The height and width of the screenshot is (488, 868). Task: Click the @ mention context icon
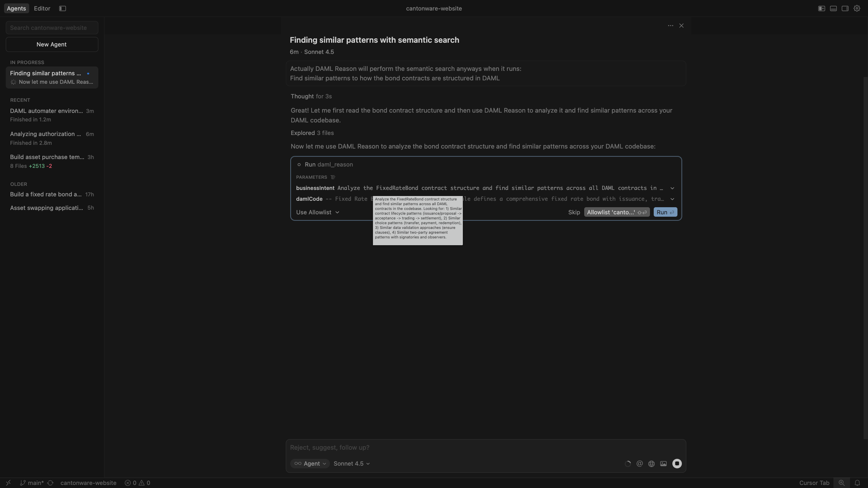click(639, 464)
